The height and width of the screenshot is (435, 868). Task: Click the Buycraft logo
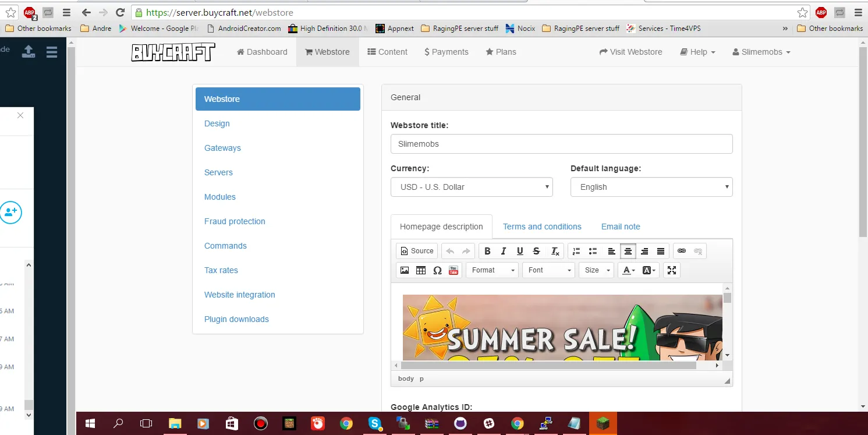(x=173, y=52)
